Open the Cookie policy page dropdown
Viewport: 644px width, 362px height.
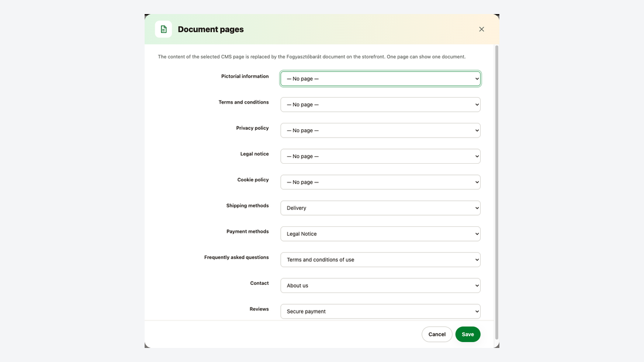point(381,182)
